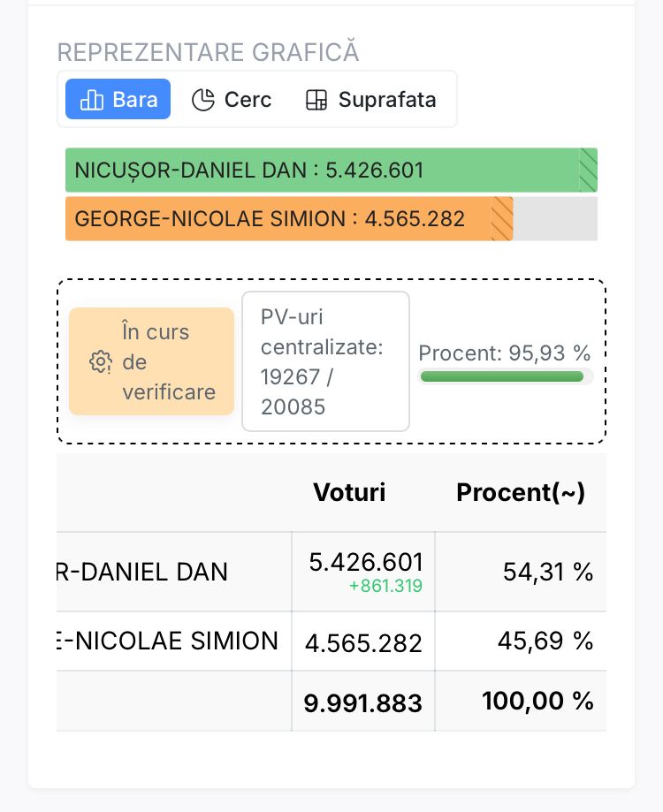Click the 9.991.883 total votes cell
Viewport: 663px width, 812px height.
[x=363, y=702]
